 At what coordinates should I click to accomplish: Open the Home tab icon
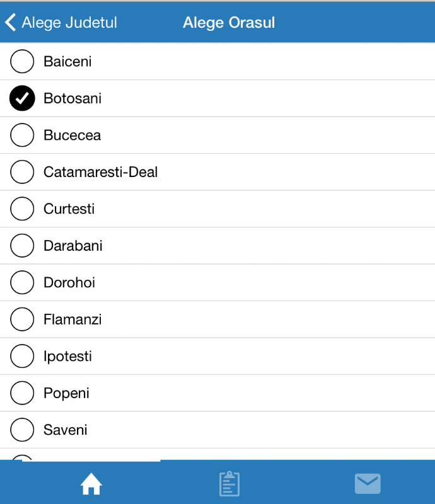(x=91, y=484)
